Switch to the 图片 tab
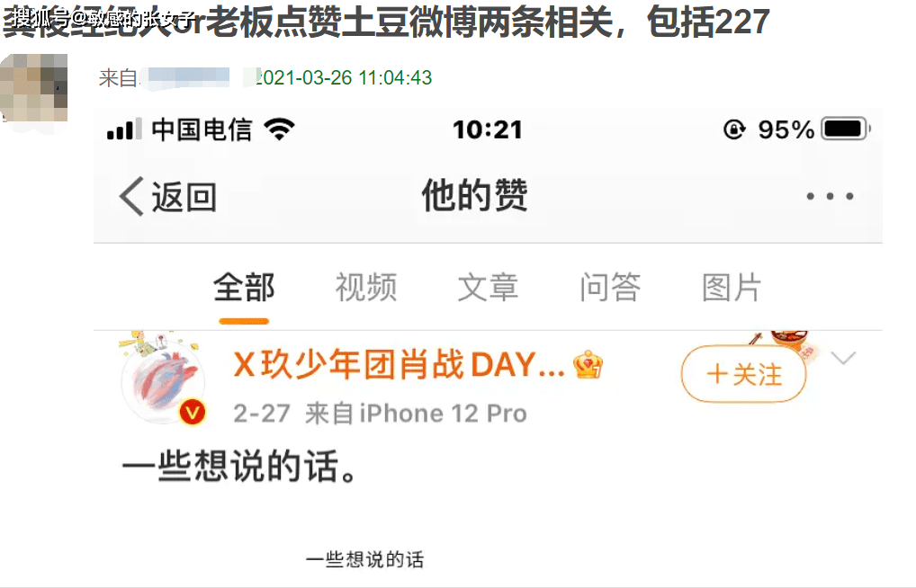This screenshot has width=916, height=588. click(732, 288)
